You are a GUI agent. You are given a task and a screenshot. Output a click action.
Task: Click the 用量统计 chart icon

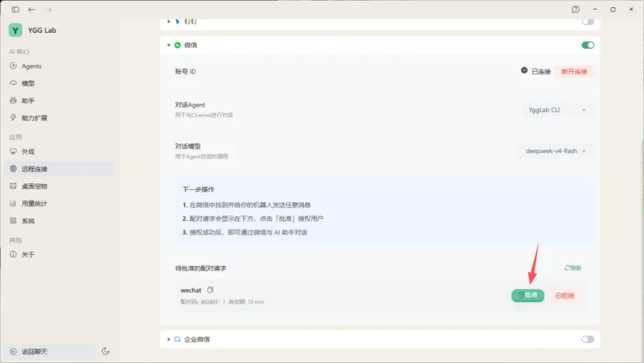coord(13,203)
